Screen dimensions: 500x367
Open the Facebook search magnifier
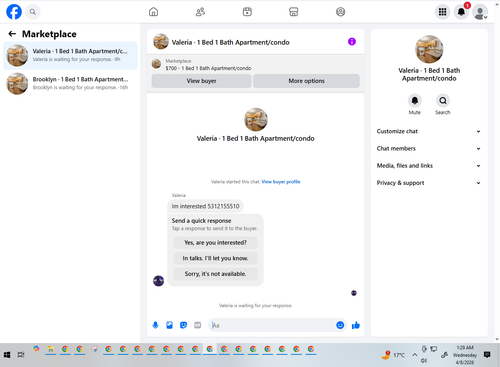pos(33,12)
